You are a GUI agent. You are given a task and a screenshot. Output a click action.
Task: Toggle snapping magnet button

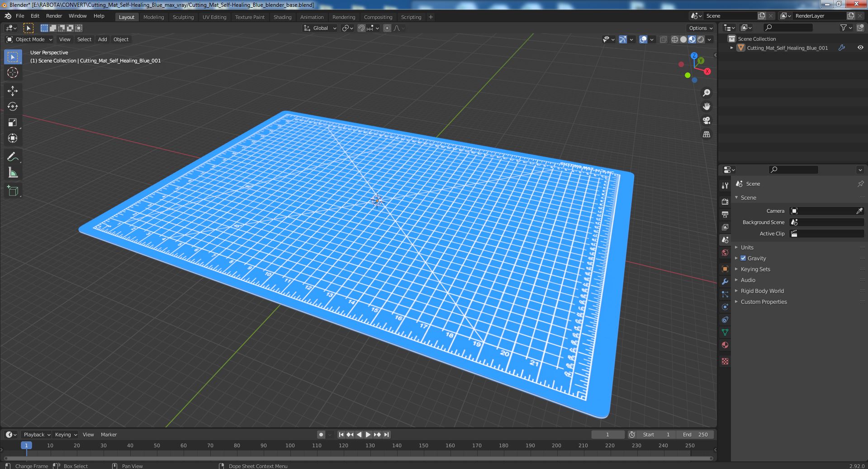click(361, 28)
